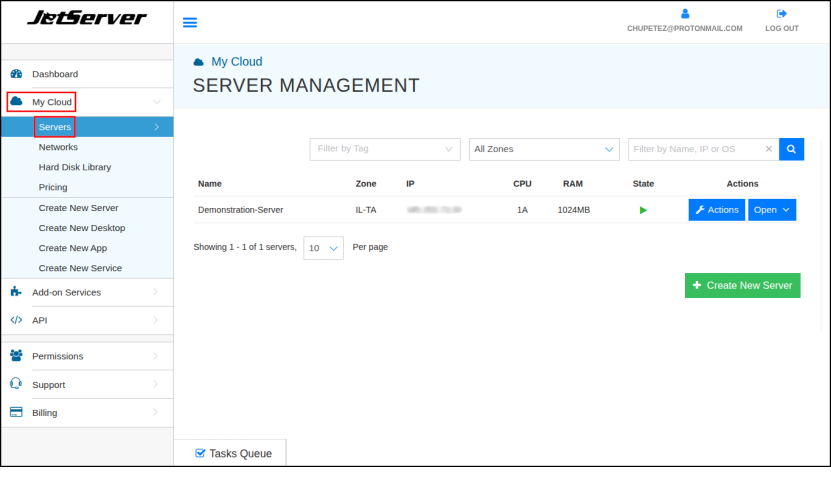Click the hamburger menu icon
Image resolution: width=831 pixels, height=497 pixels.
pyautogui.click(x=190, y=22)
